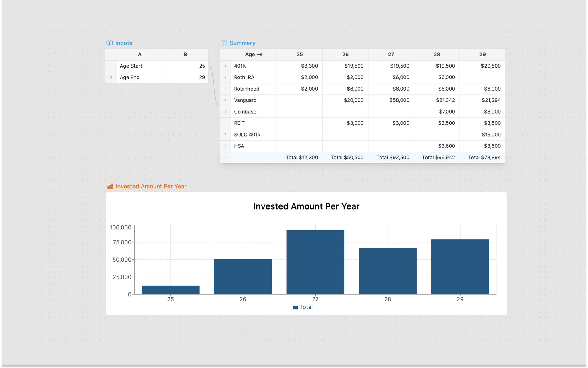Open the Summary table title

[242, 43]
